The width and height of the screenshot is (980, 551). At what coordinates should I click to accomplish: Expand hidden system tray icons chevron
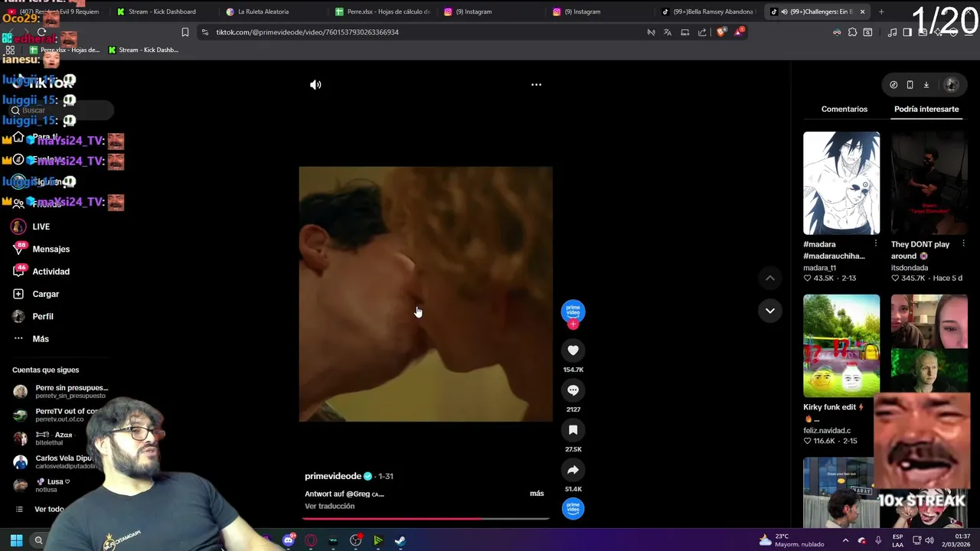845,540
